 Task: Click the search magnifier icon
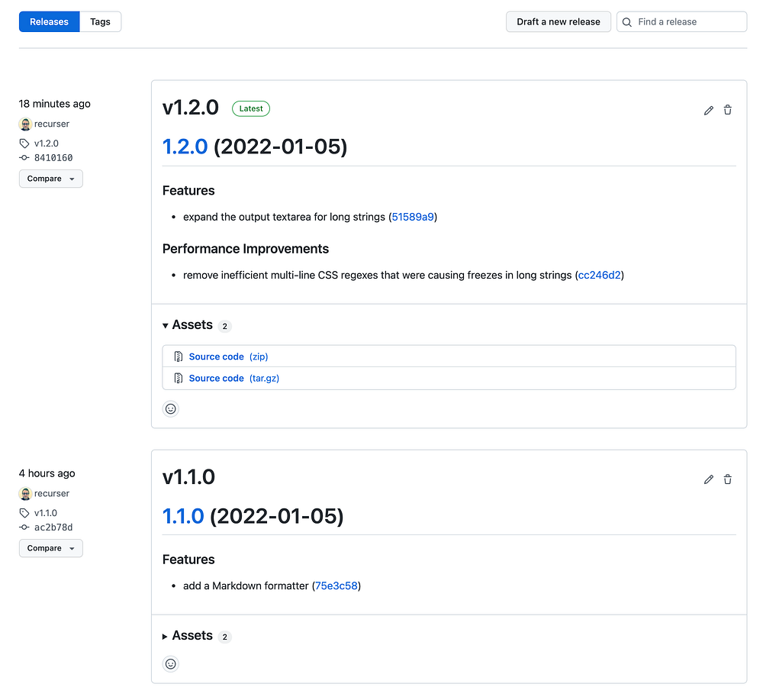(627, 22)
